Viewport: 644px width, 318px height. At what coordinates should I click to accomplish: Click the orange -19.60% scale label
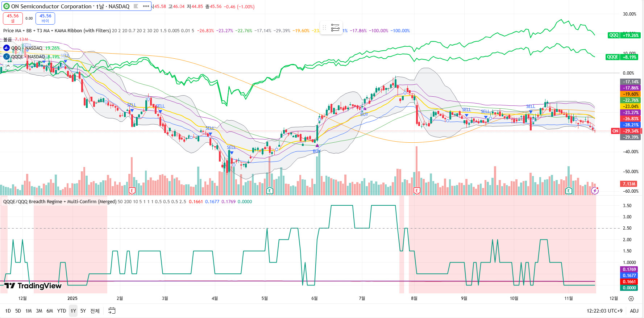click(631, 94)
